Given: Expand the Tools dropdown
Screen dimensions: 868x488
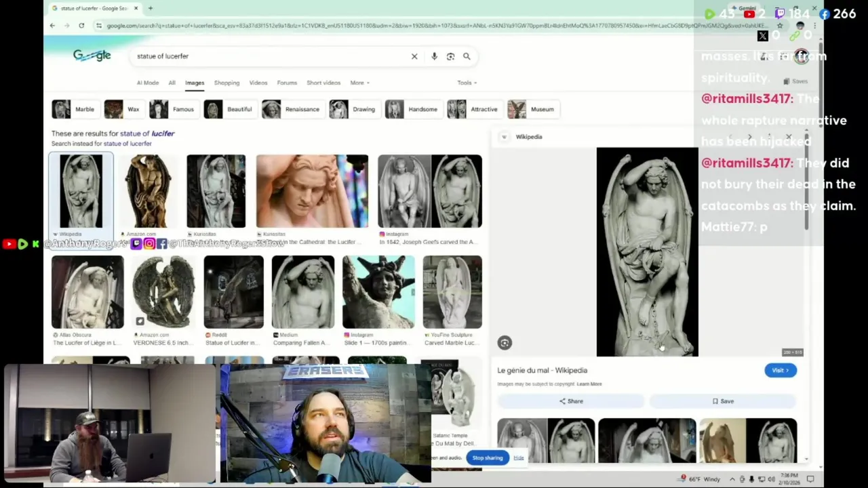Looking at the screenshot, I should click(x=467, y=83).
